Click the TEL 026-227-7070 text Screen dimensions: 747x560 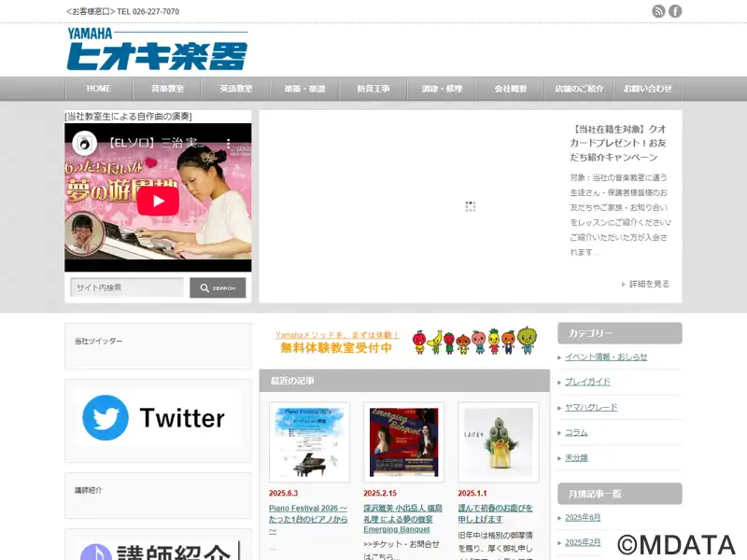coord(148,11)
